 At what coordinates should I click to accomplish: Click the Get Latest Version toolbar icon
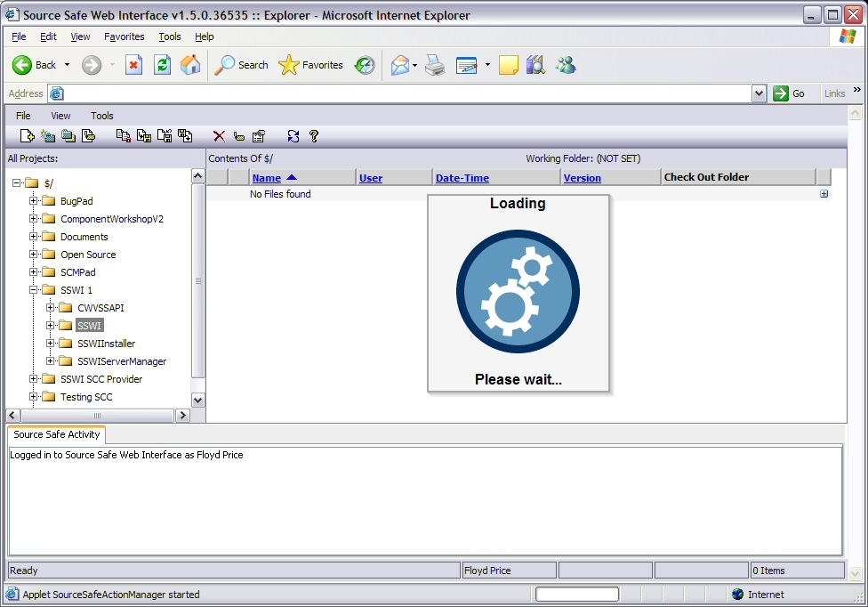124,135
